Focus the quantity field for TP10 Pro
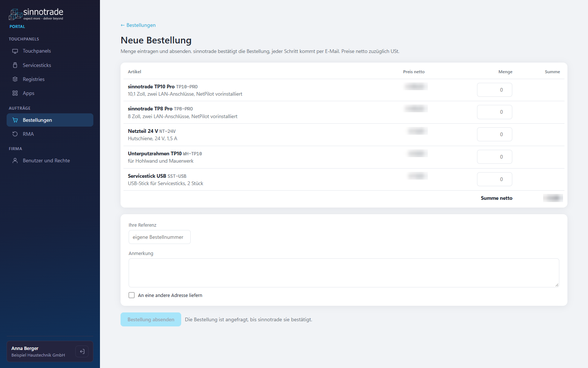Screen dimensions: 588x368 click(x=495, y=90)
